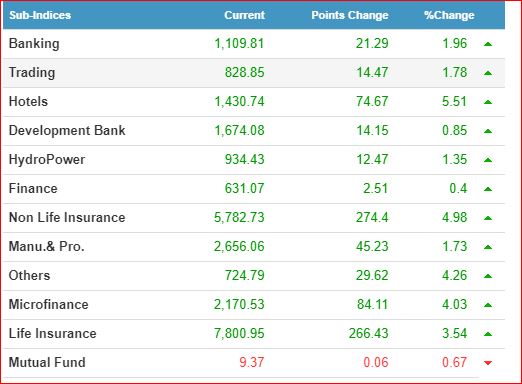Click the Mutual Fund current value 9.37

(252, 362)
